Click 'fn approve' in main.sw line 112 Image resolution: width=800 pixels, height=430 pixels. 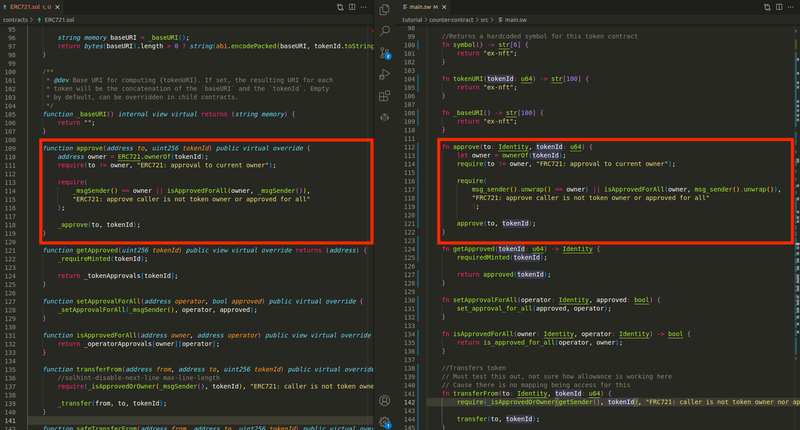tap(461, 147)
